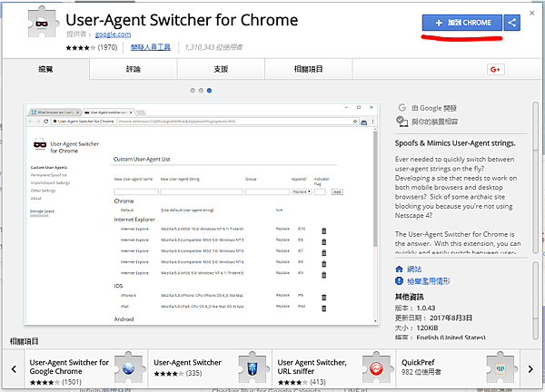Open the User-Agent Switcher card with 335 ratings
Viewport: 545px width, 392px height.
(x=211, y=369)
